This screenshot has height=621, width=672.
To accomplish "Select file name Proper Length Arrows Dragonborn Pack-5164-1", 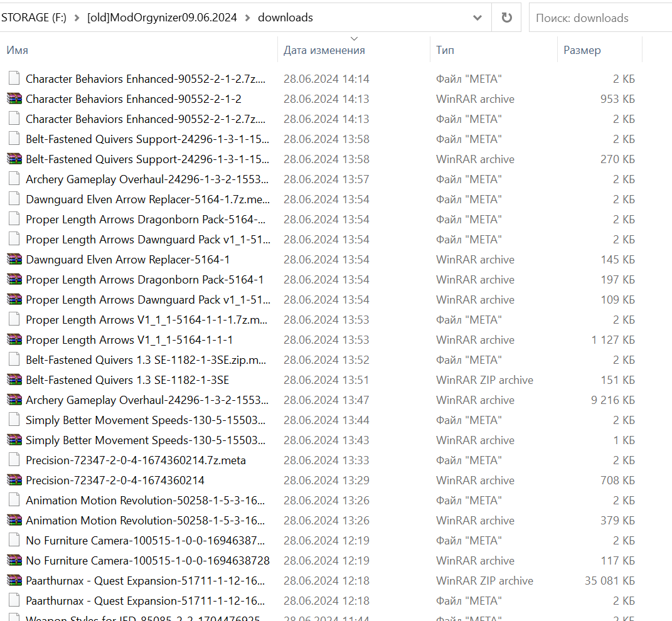I will click(x=144, y=279).
